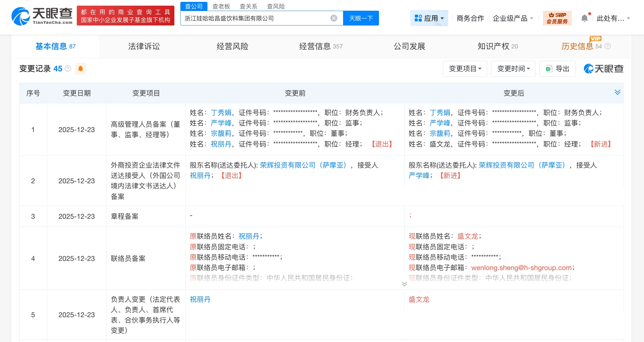Expand the 变更项目 filter dropdown
644x342 pixels.
click(x=465, y=69)
